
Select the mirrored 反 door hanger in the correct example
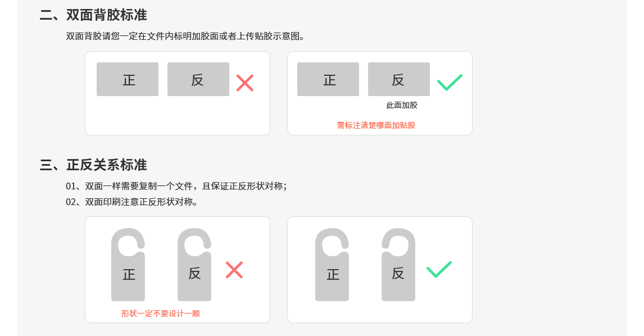[398, 265]
